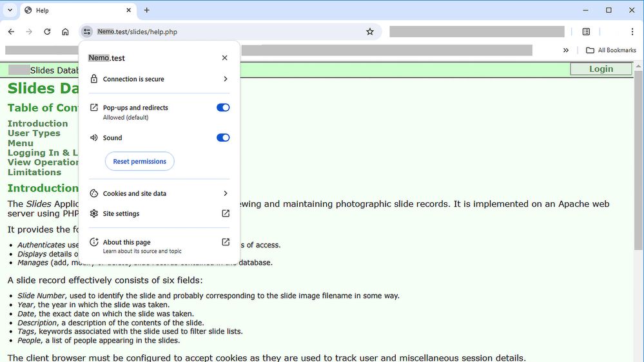Go to the browser home page
This screenshot has width=644, height=362.
point(65,32)
